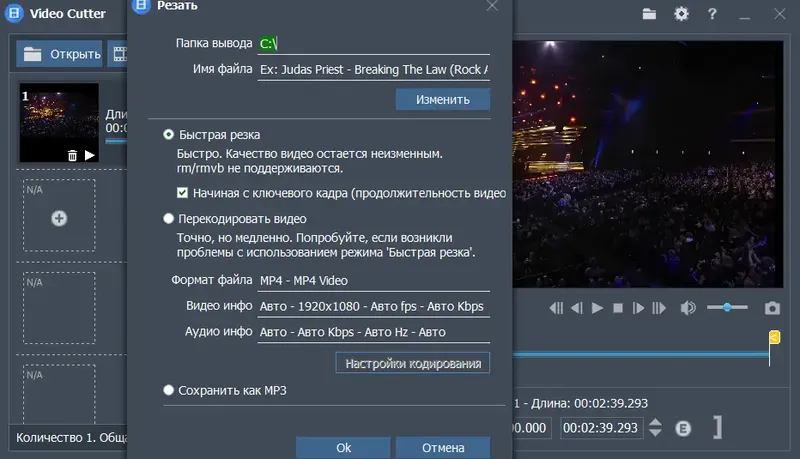Open Видео инфо dropdown
The height and width of the screenshot is (459, 800).
(373, 307)
